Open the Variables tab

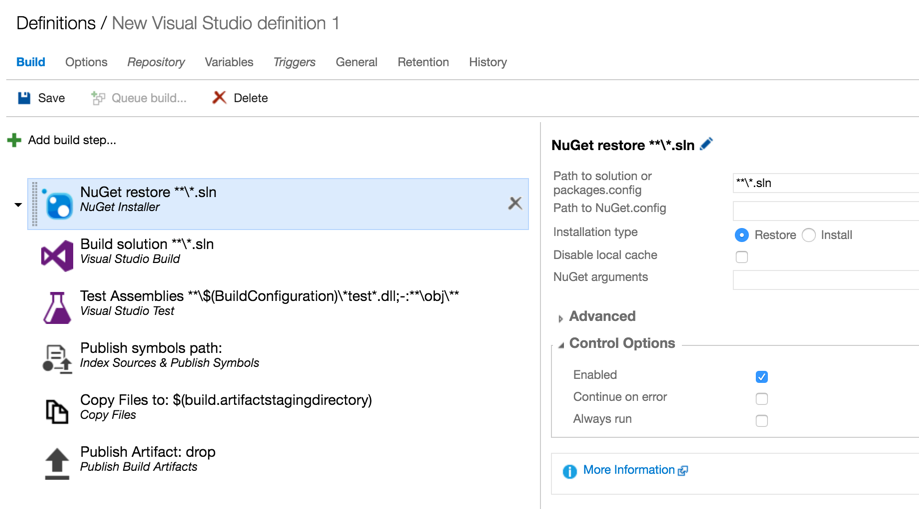[x=229, y=62]
